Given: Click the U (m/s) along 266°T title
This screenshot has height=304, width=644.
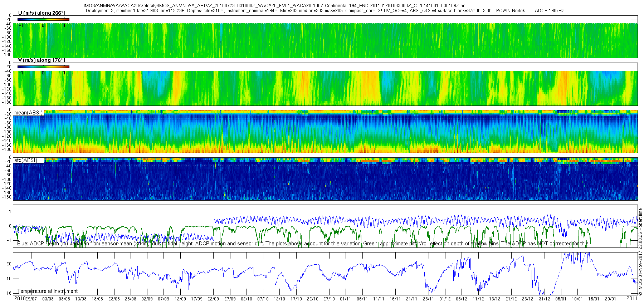Looking at the screenshot, I should point(42,13).
